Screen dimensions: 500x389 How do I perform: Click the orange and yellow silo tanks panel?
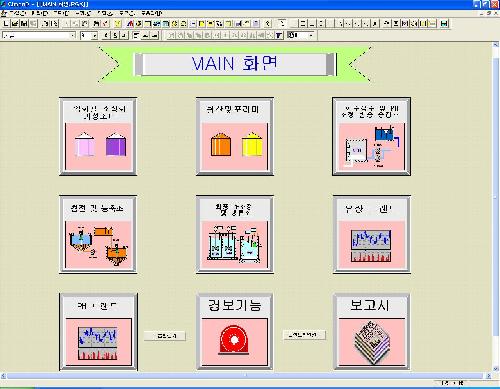(x=235, y=136)
